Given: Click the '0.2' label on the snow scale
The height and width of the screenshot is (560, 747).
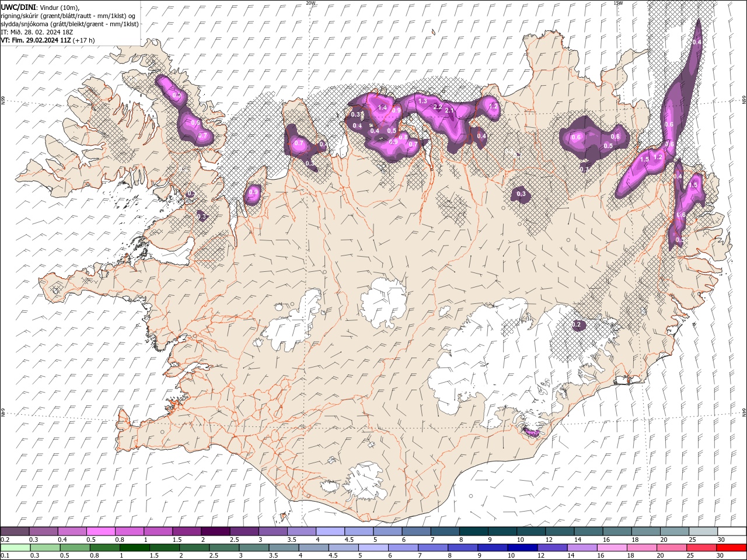Looking at the screenshot, I should click(x=4, y=540).
